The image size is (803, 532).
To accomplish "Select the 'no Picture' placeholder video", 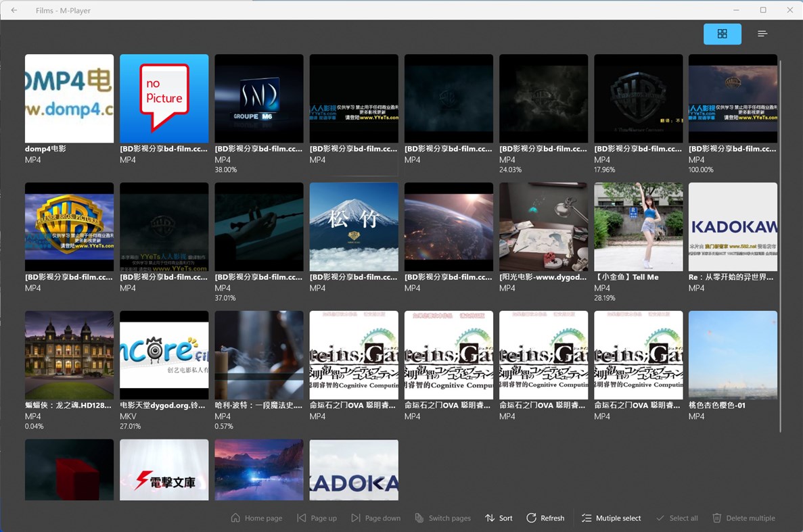I will [x=164, y=98].
